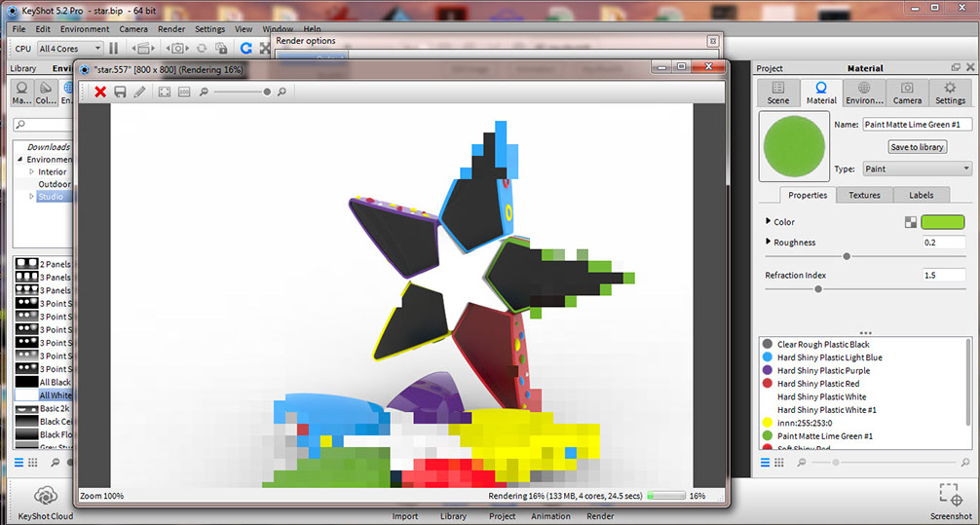
Task: Open the Textures tab
Action: 864,195
